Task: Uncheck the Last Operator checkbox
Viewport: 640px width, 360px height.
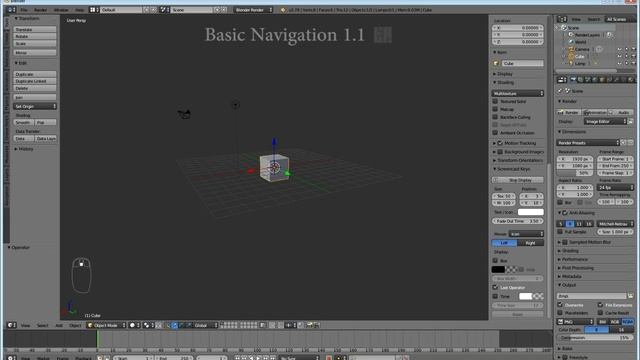Action: pos(496,287)
